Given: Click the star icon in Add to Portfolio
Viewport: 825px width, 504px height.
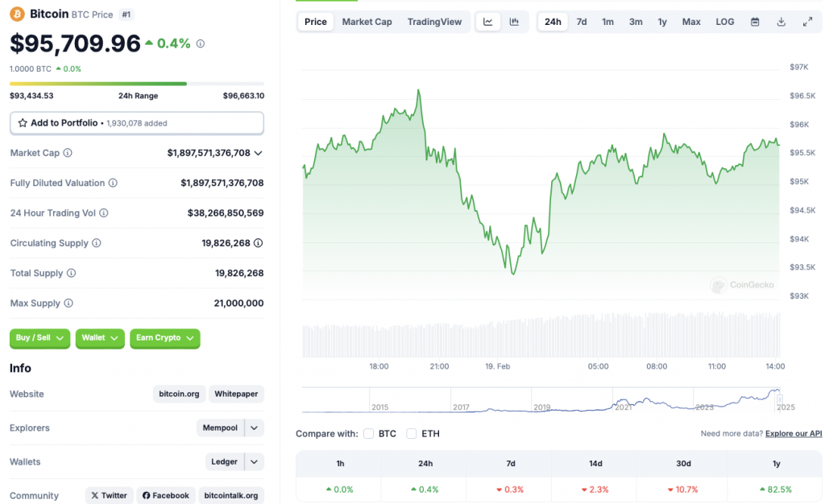Looking at the screenshot, I should pyautogui.click(x=23, y=123).
